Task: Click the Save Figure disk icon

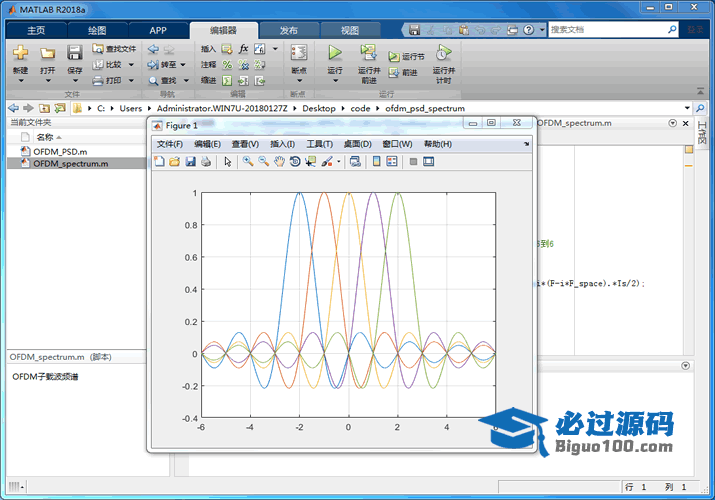Action: point(190,161)
